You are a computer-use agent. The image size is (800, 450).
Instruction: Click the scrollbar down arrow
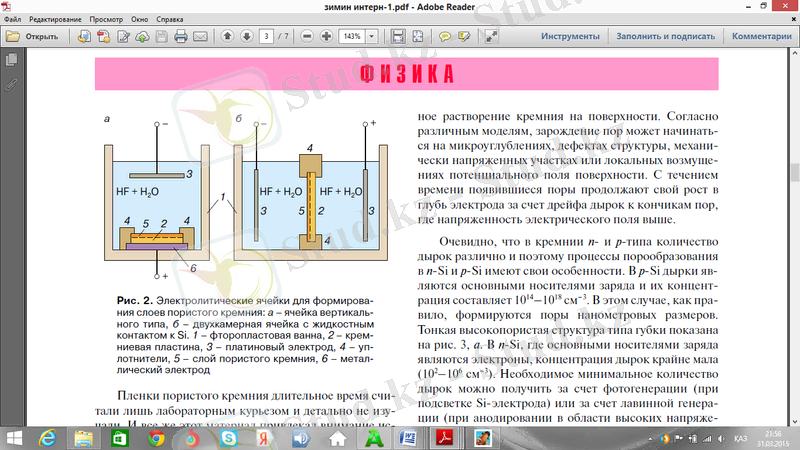[x=795, y=422]
